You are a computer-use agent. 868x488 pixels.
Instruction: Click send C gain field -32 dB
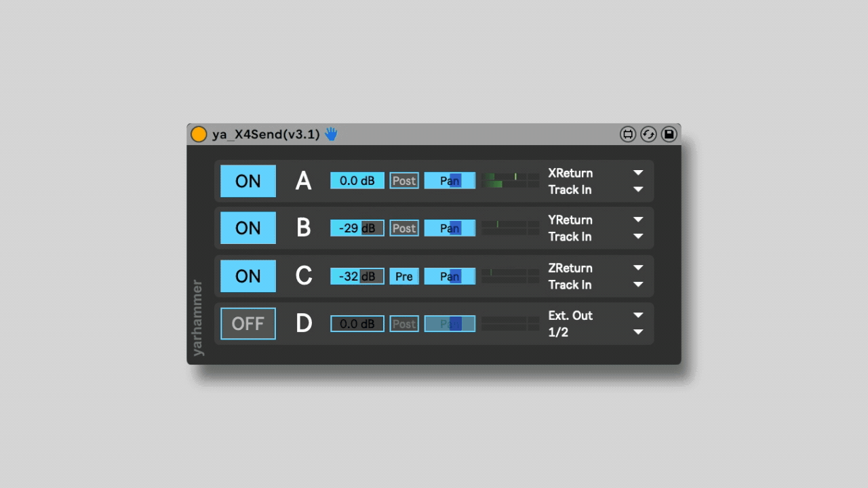click(x=357, y=276)
